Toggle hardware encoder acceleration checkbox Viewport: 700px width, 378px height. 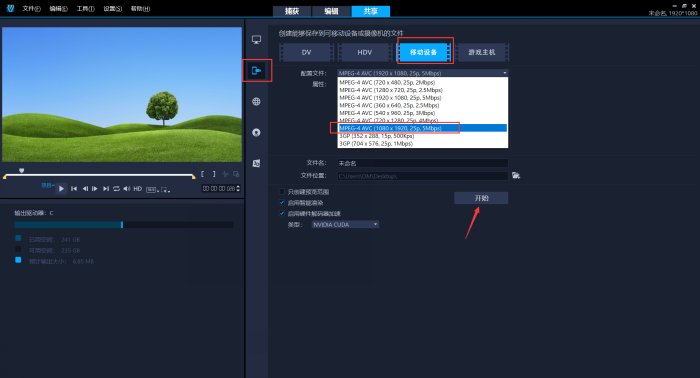pyautogui.click(x=282, y=213)
